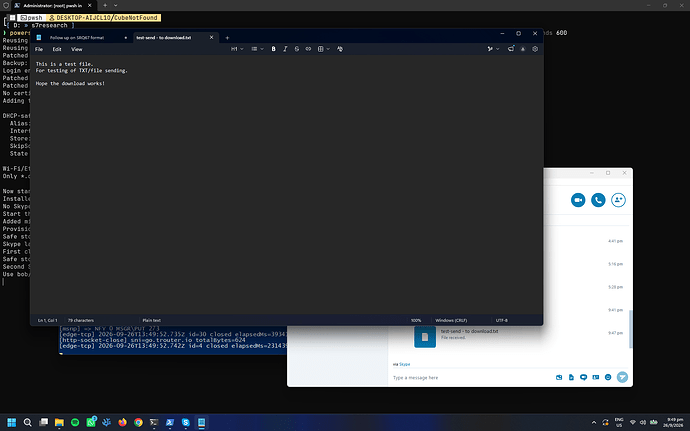
Task: Apply strikethrough formatting in Notepad
Action: [297, 49]
